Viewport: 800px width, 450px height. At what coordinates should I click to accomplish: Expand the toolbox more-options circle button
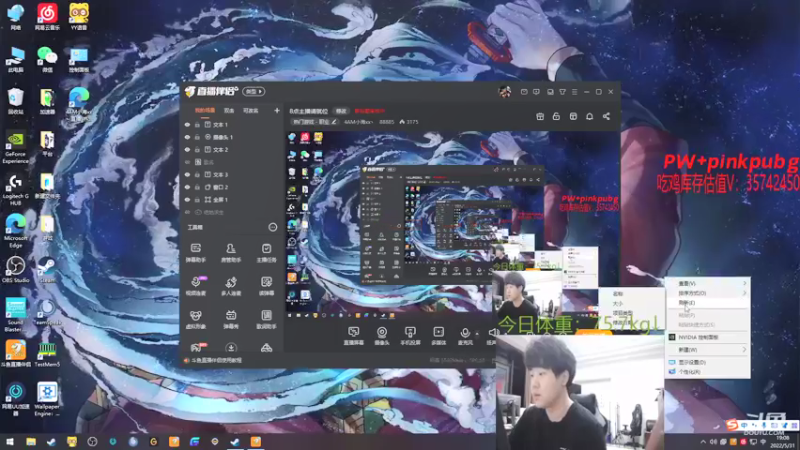point(273,227)
